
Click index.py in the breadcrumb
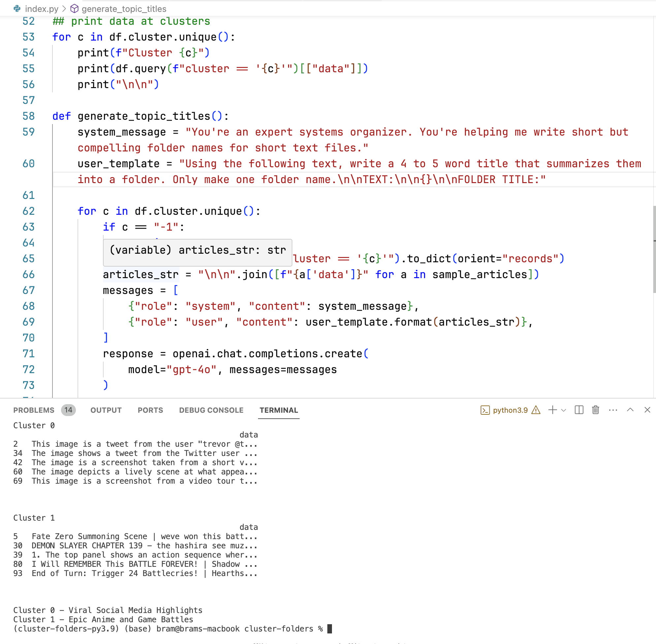[41, 9]
